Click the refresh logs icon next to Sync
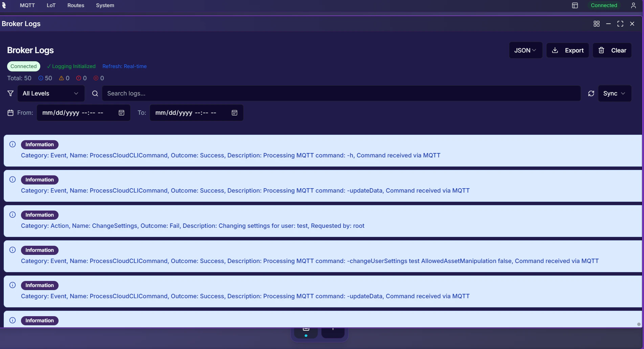This screenshot has width=644, height=349. (591, 93)
